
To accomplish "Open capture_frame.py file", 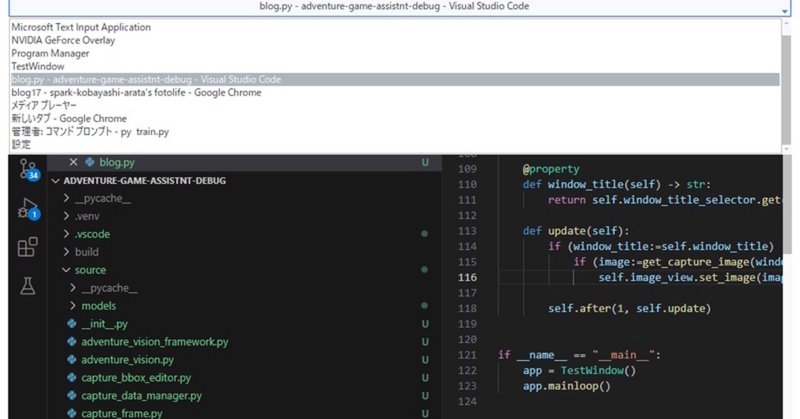I will coord(122,413).
